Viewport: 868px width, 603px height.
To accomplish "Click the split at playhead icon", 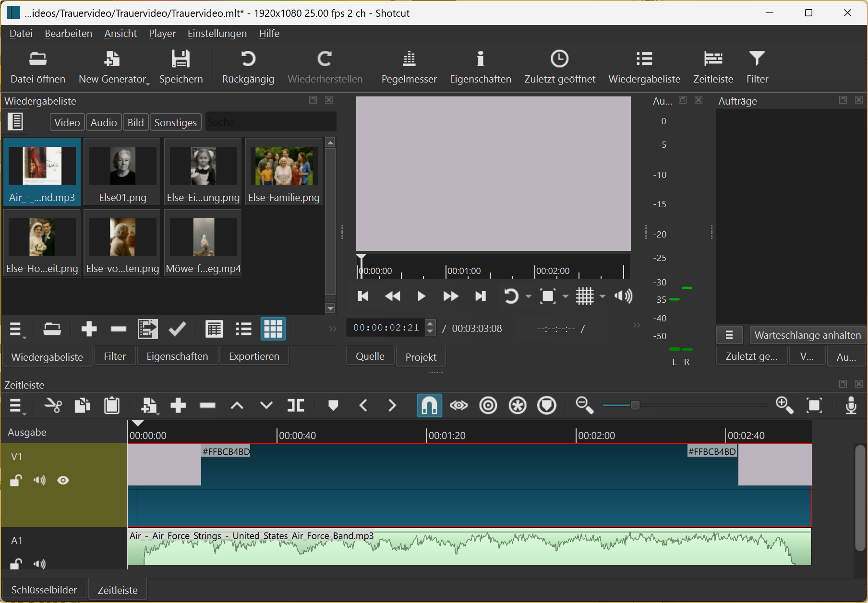I will click(296, 406).
